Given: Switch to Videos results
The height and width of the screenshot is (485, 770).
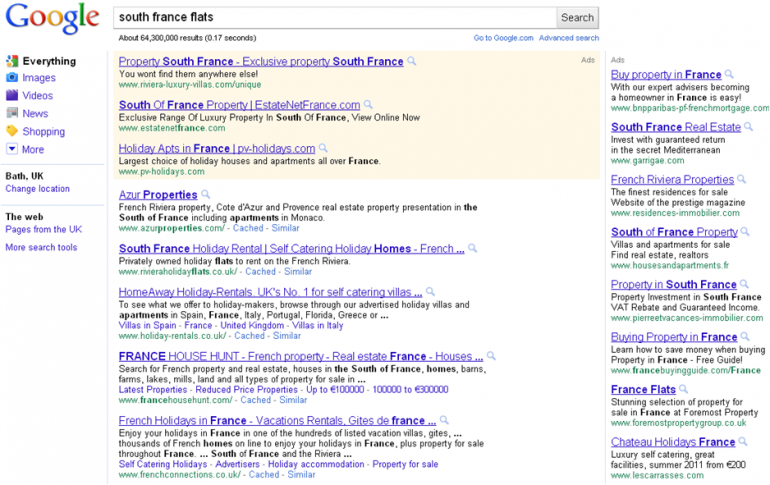Looking at the screenshot, I should click(x=37, y=95).
